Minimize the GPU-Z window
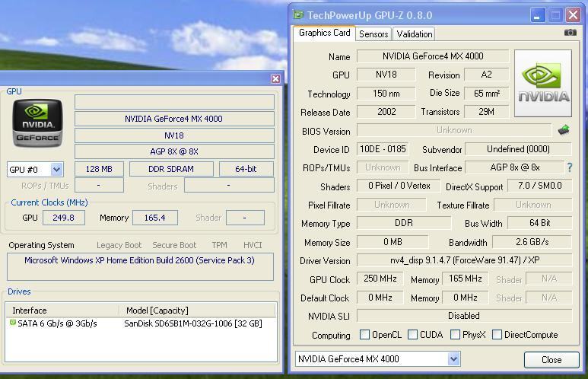The width and height of the screenshot is (588, 379). pos(537,15)
